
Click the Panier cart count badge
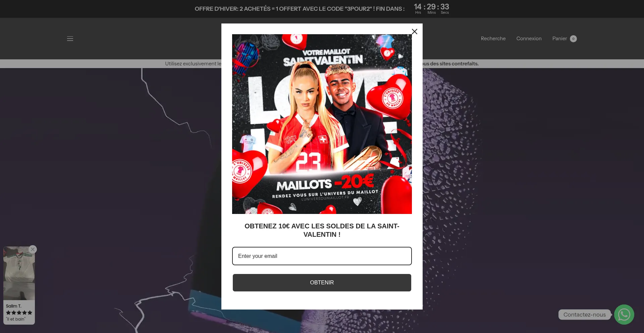tap(573, 39)
